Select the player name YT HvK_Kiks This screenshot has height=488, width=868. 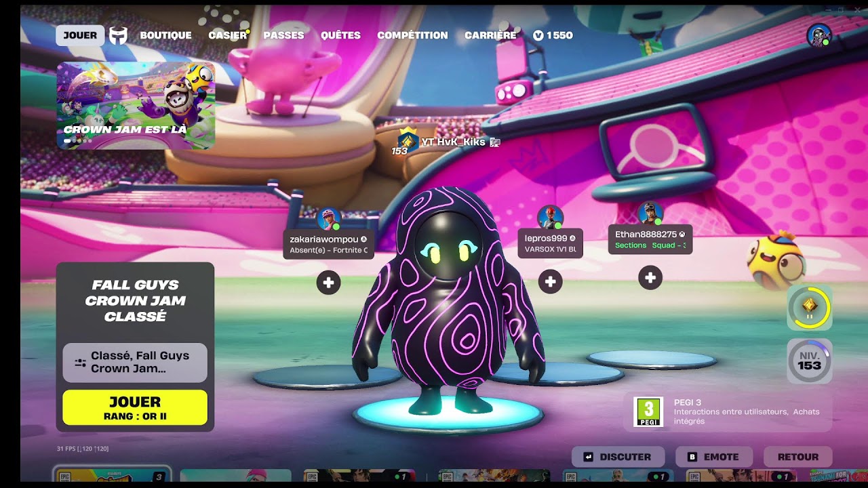[454, 142]
